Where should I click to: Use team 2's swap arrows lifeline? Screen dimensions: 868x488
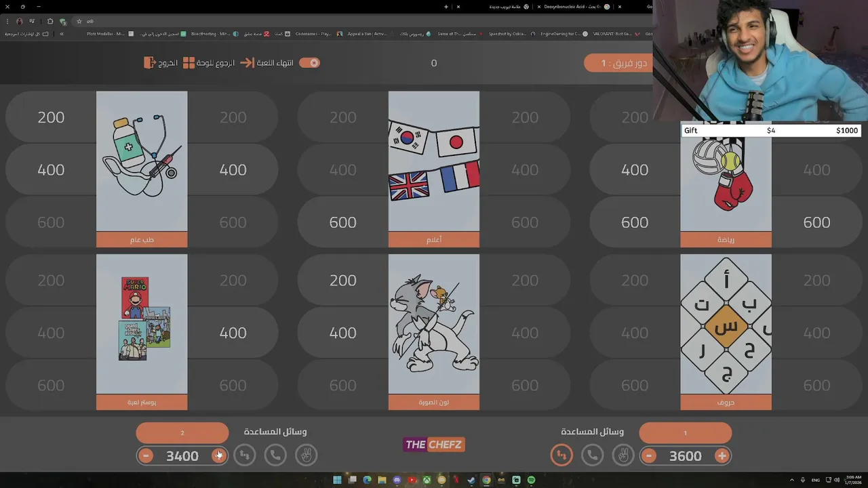click(245, 455)
